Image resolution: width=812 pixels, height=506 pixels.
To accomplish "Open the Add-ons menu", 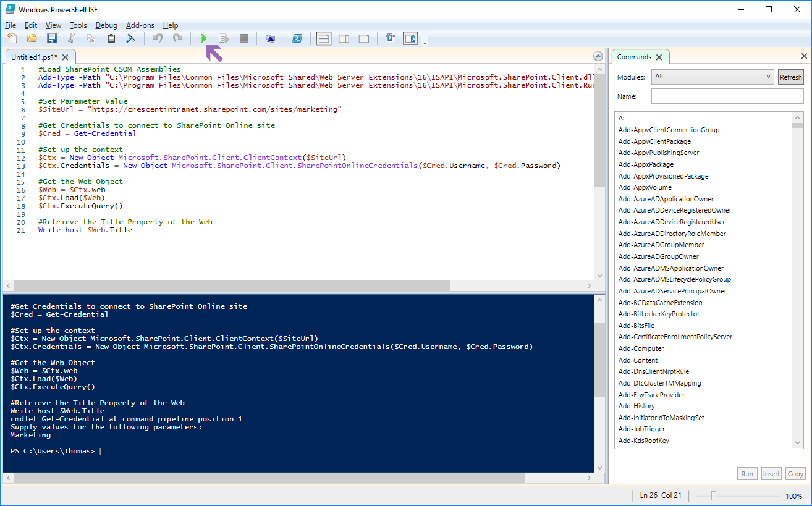I will pos(140,25).
